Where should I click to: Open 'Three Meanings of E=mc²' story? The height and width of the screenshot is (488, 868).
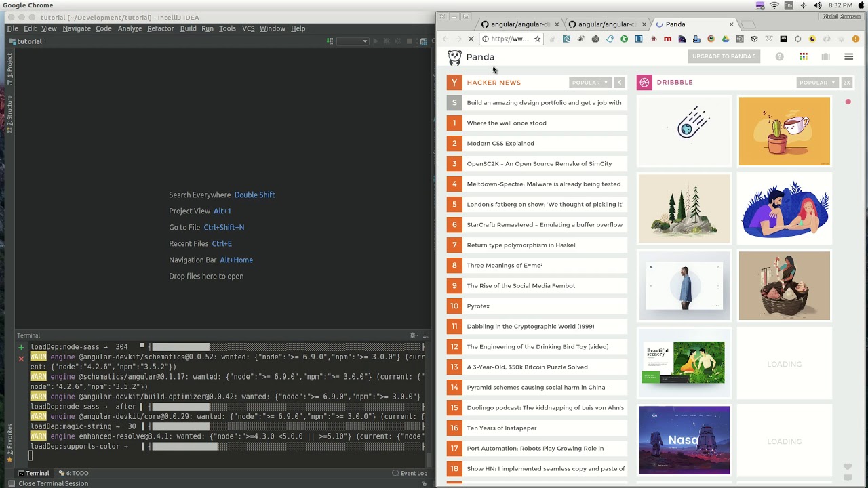pyautogui.click(x=505, y=266)
